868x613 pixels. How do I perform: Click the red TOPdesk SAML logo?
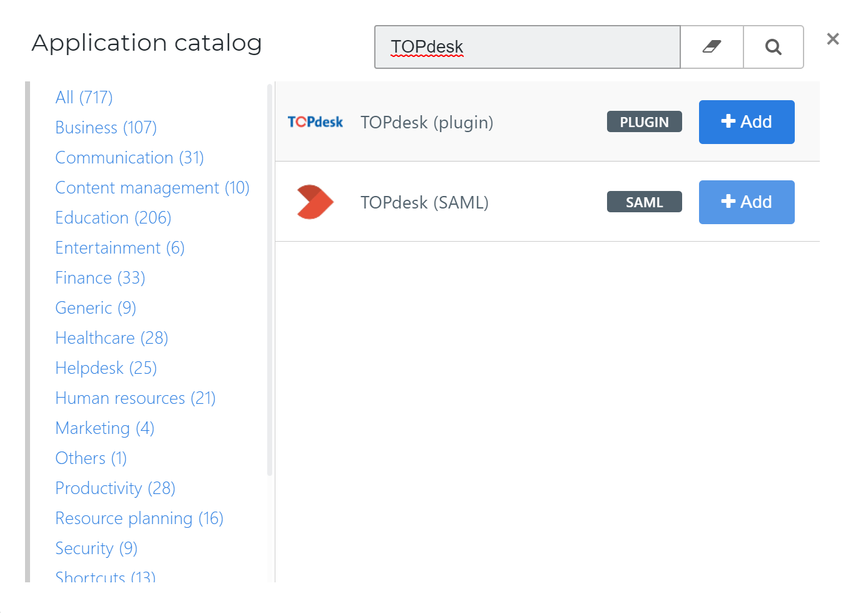tap(315, 202)
